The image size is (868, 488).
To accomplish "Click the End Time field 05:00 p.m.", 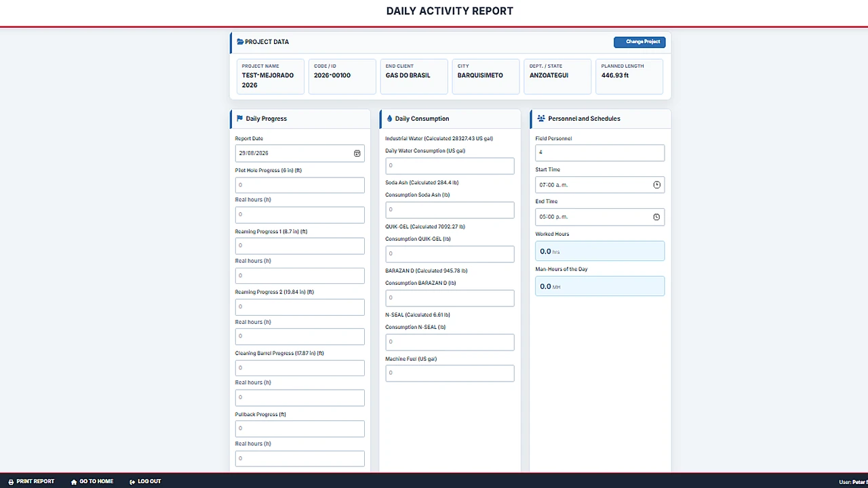I will [x=600, y=217].
